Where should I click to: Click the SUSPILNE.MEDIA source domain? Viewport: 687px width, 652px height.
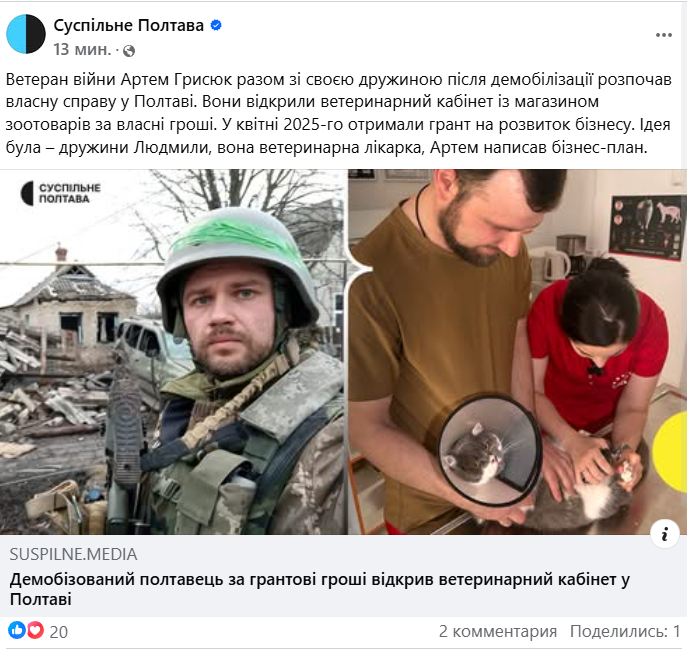[73, 554]
